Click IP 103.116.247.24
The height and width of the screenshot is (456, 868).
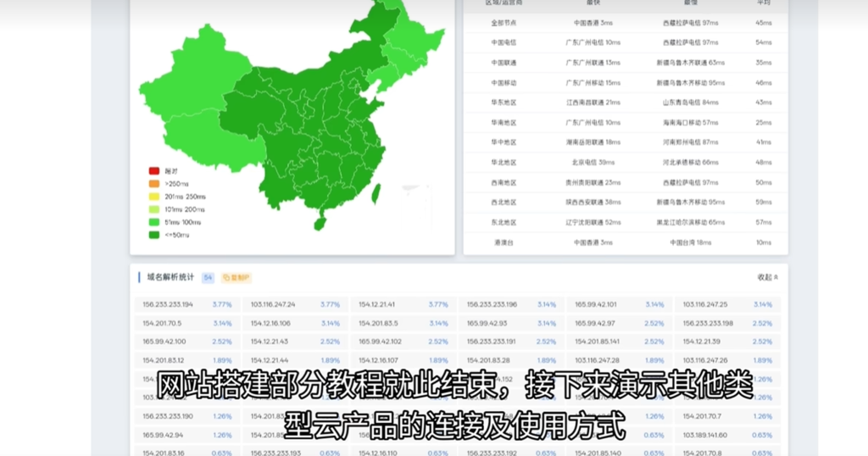click(273, 304)
